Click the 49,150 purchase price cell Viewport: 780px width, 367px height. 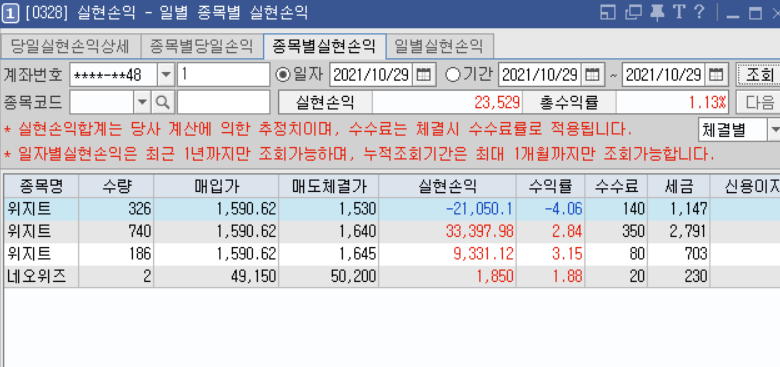216,276
